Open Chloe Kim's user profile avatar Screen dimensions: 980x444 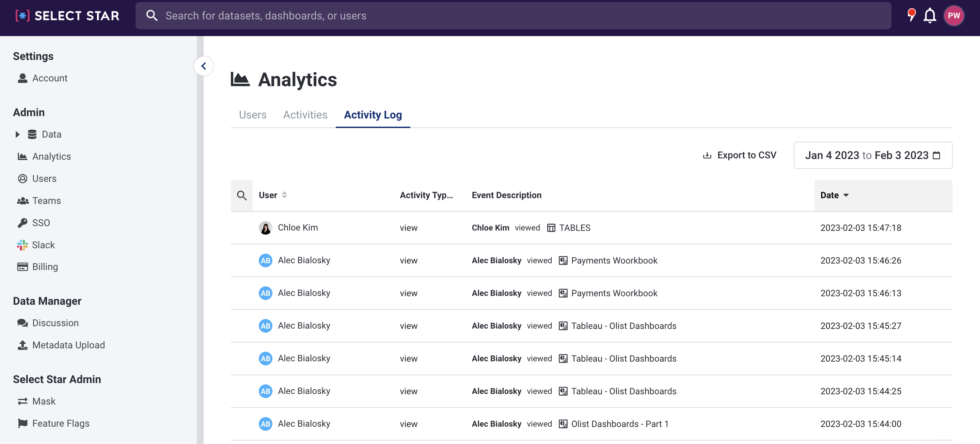(265, 227)
